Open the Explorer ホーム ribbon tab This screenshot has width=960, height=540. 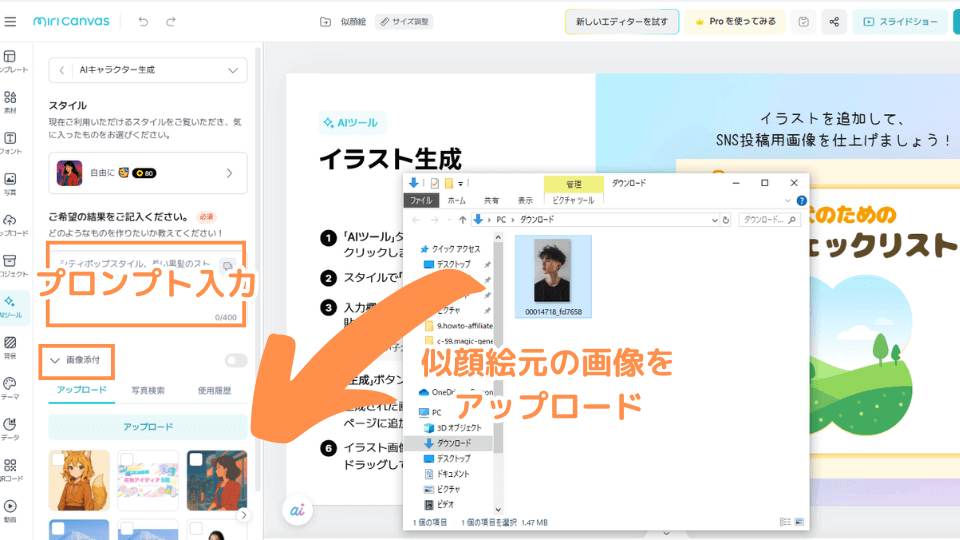456,200
